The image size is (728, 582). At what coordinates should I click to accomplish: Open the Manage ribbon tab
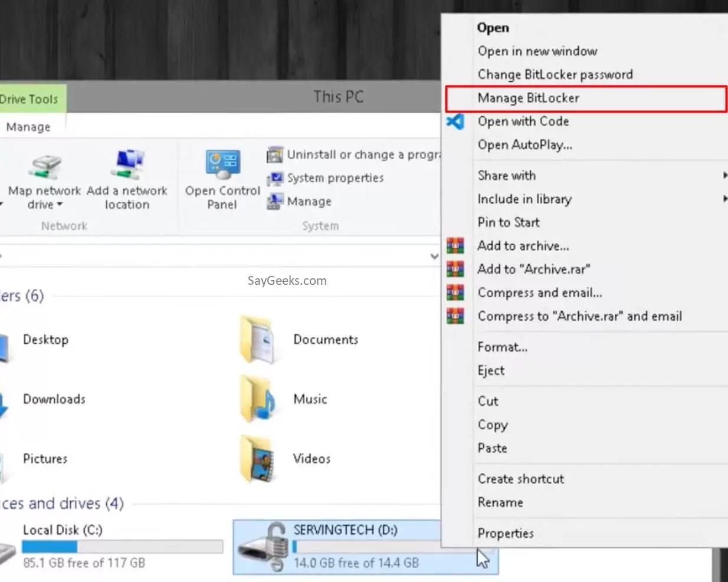click(28, 127)
